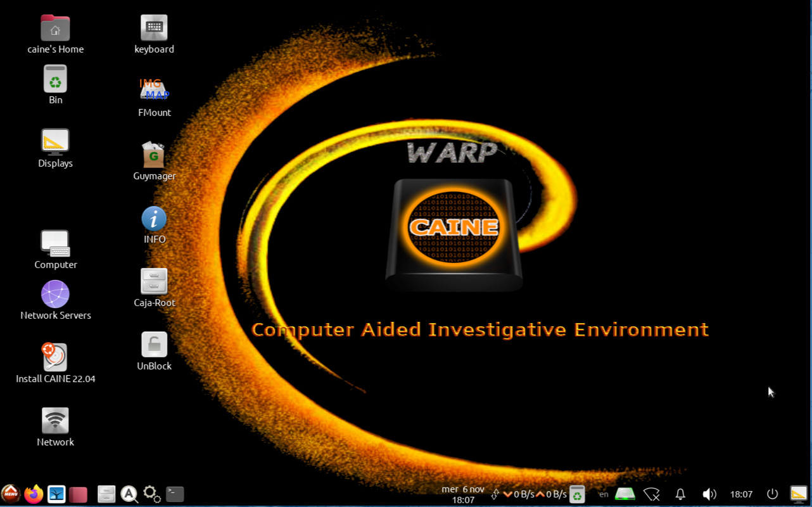Image resolution: width=812 pixels, height=507 pixels.
Task: Open the Computer desktop icon
Action: 55,243
